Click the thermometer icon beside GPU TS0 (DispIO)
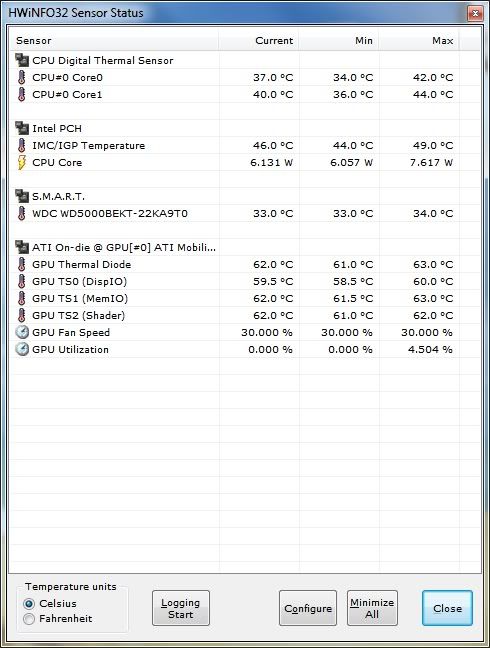 pos(21,281)
